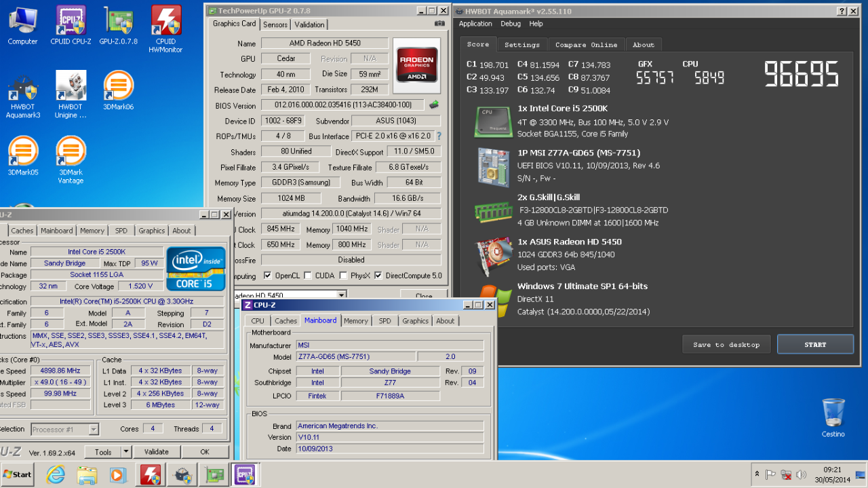Switch to the Validation tab in GPU-Z
Image resolution: width=868 pixels, height=488 pixels.
(310, 24)
